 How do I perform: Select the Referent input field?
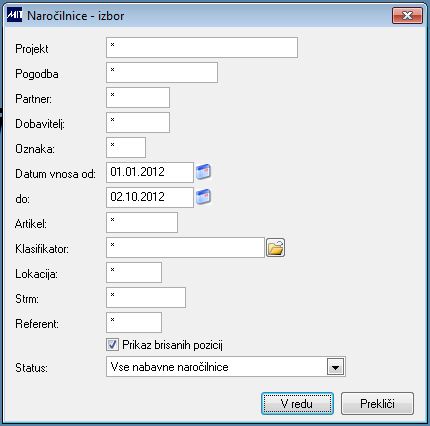(134, 322)
